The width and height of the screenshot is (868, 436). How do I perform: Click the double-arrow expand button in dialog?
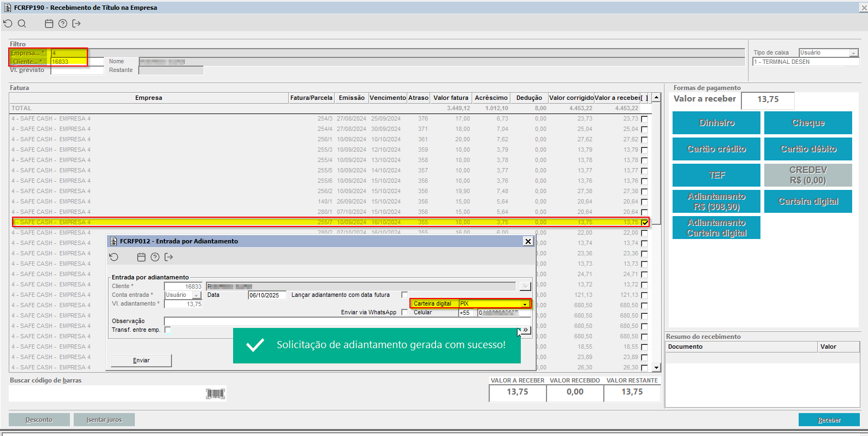[x=525, y=330]
